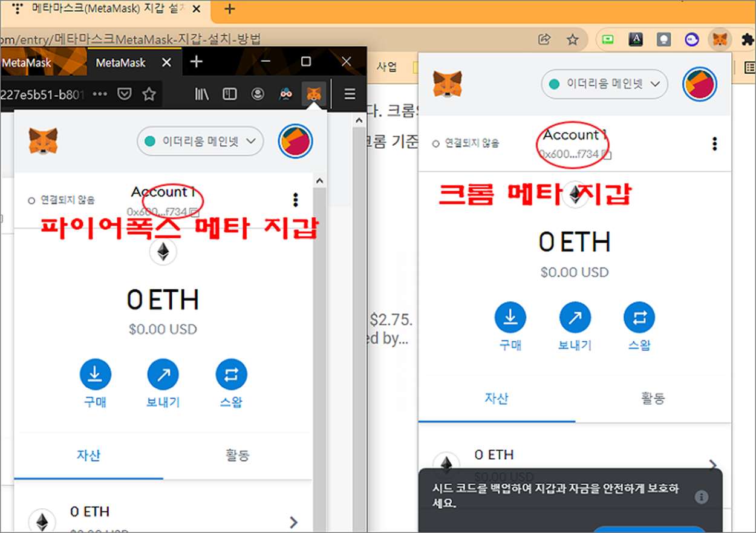Open Firefox hamburger application menu

pyautogui.click(x=350, y=94)
